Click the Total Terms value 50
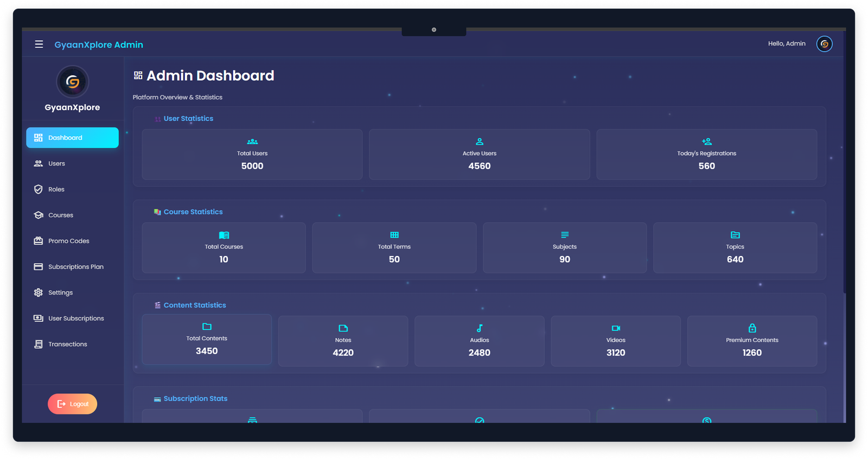 394,259
